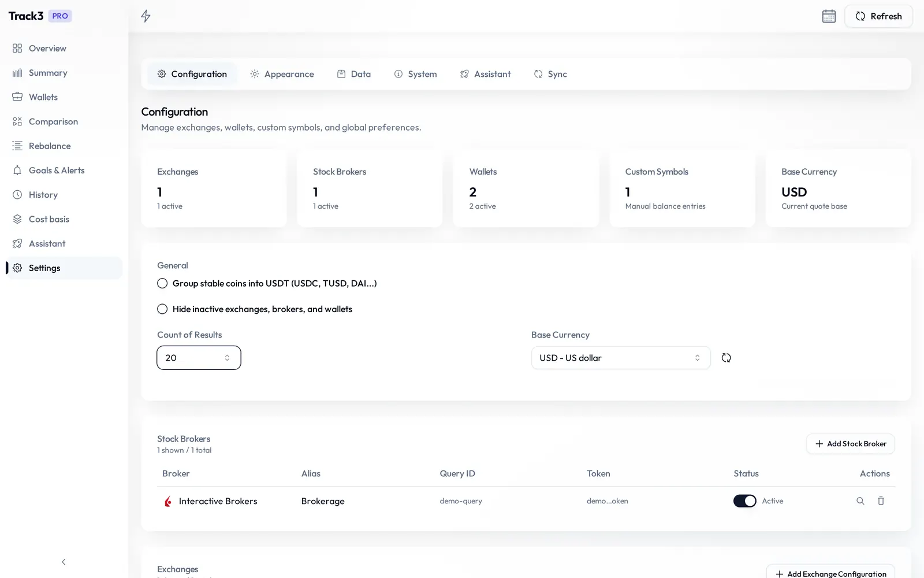924x578 pixels.
Task: Click the Stock Brokers summary card
Action: 370,188
